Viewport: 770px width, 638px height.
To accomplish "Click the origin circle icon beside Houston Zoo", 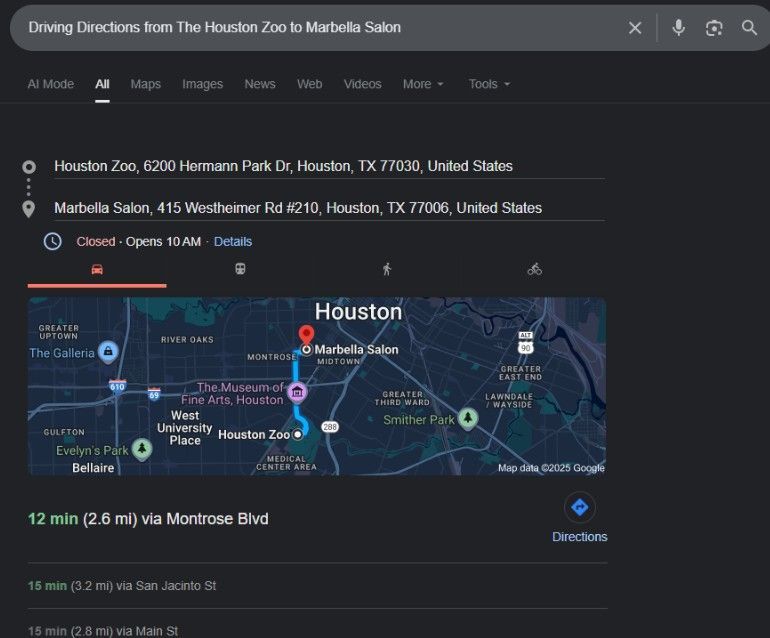I will click(29, 167).
